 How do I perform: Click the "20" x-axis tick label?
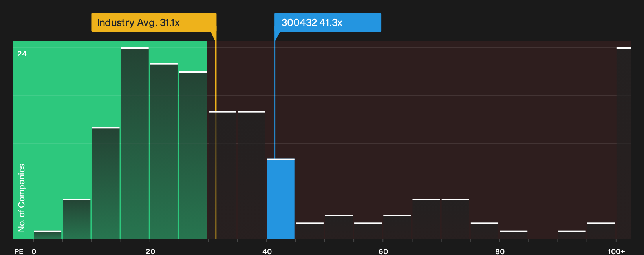(x=150, y=251)
